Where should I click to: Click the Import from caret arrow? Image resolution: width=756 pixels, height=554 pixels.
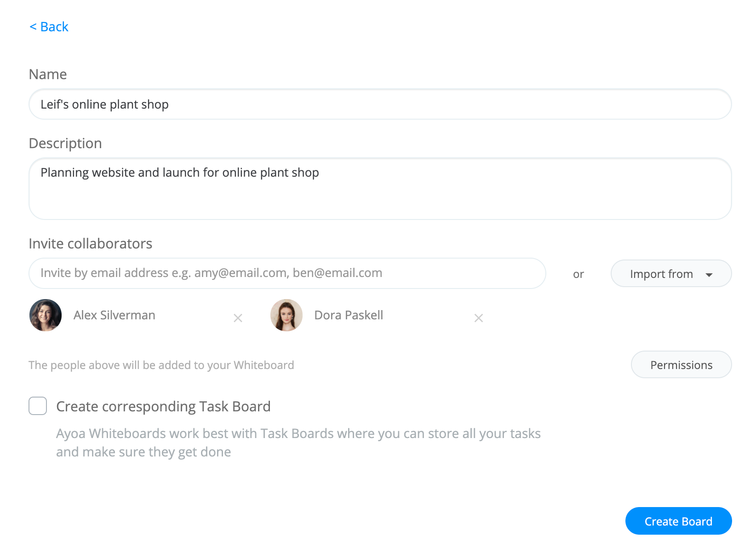pos(709,275)
